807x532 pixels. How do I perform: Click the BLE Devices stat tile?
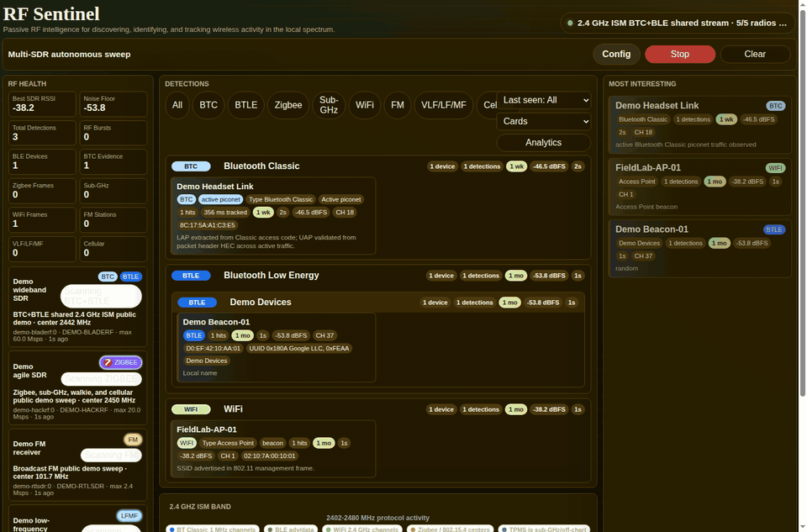coord(42,161)
